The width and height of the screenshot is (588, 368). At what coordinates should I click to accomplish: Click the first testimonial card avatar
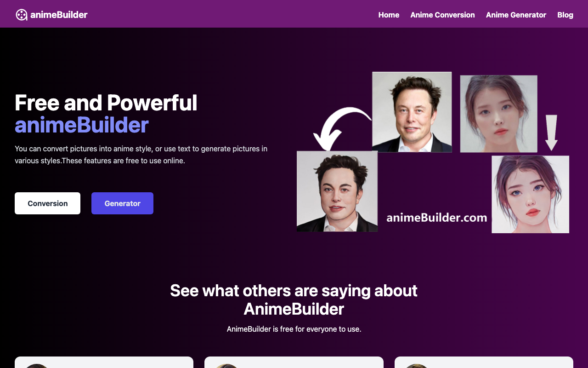tap(37, 366)
